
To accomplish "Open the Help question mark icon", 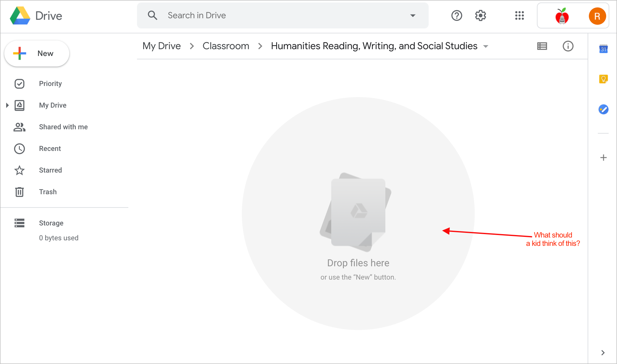I will coord(456,15).
